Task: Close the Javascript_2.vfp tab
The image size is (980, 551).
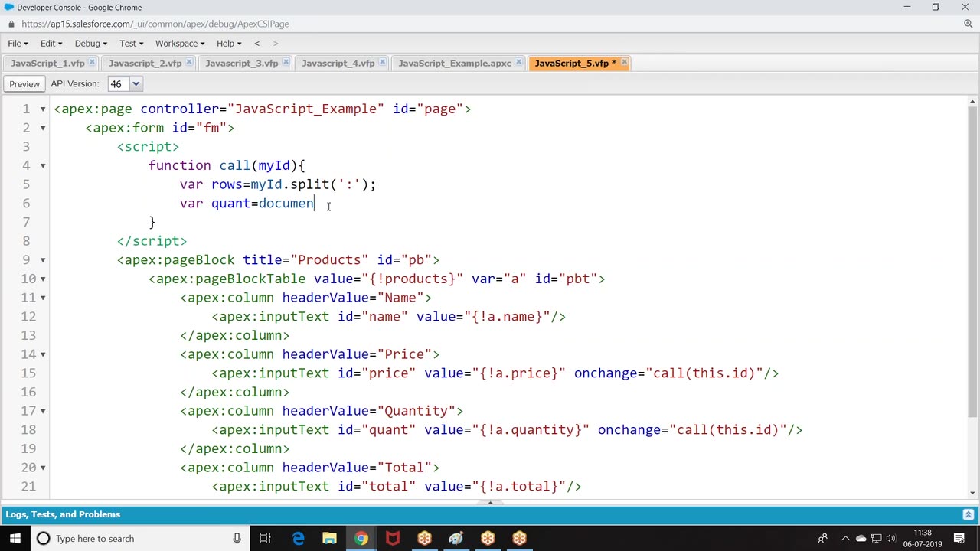Action: tap(188, 63)
